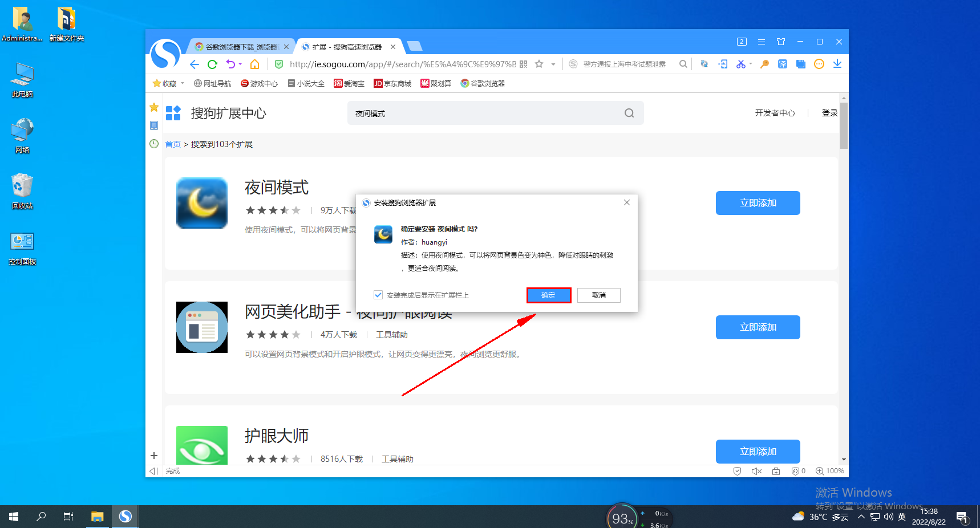
Task: Click the browser address bar URL
Action: point(402,64)
